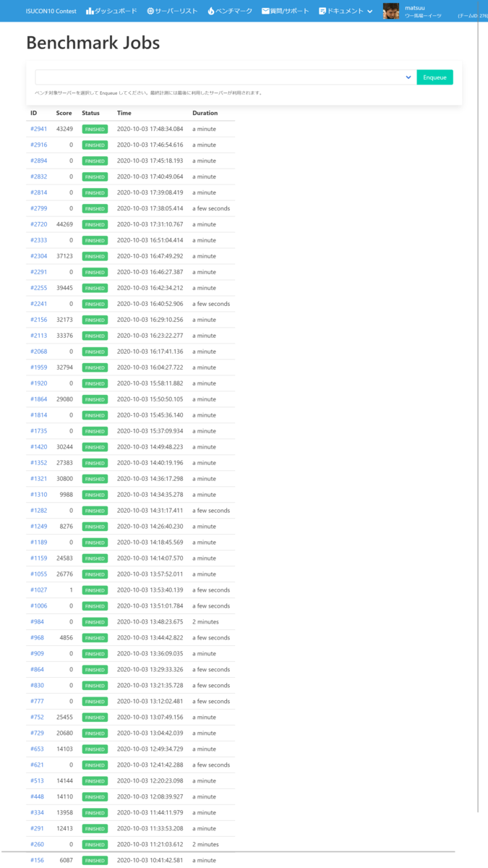Click FINISHED badge in row #2941
Viewport: 488px width, 868px height.
[95, 129]
